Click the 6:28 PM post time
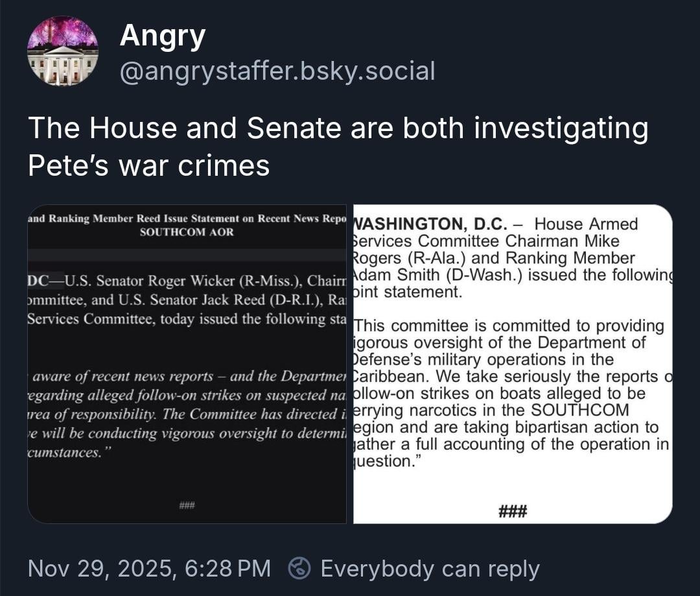The height and width of the screenshot is (596, 700). tap(227, 569)
